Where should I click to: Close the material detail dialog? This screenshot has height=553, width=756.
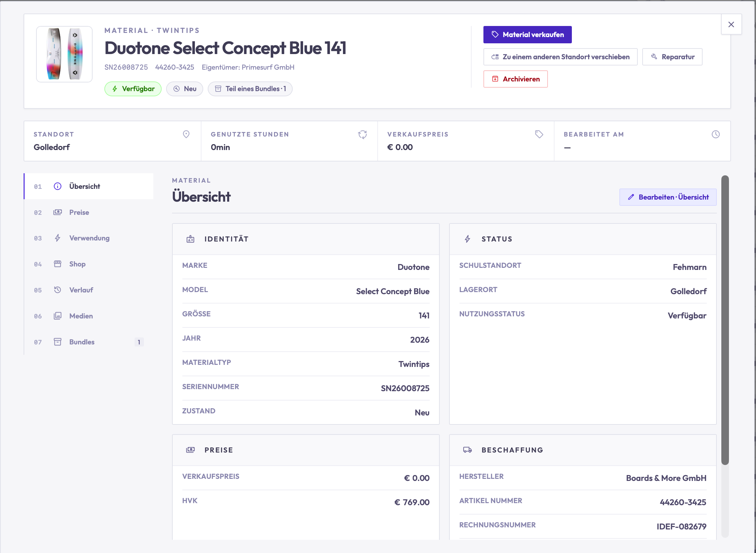(731, 24)
